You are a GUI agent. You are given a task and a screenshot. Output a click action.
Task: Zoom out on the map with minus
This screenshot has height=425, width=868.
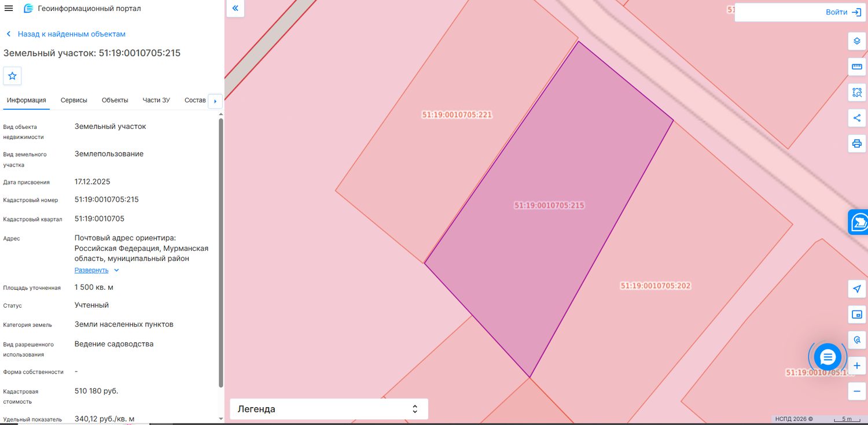pos(857,391)
